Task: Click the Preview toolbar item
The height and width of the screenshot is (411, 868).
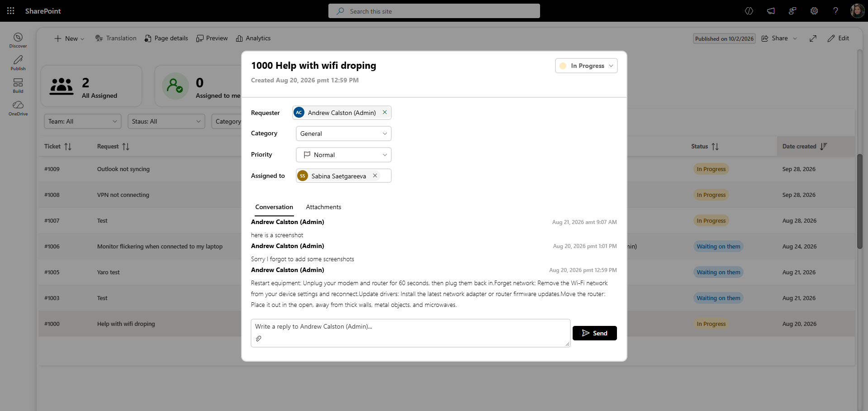Action: (x=212, y=38)
